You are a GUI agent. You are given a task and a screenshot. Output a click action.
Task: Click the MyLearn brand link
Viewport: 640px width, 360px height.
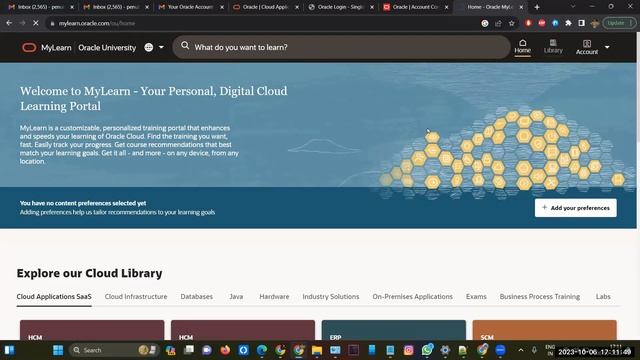[56, 48]
